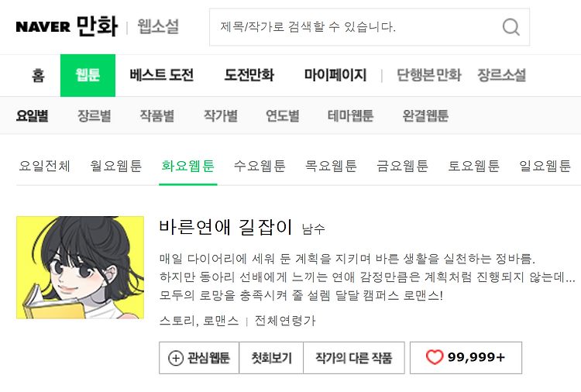The height and width of the screenshot is (392, 581).
Task: Select the 웹툰 main tab
Action: (88, 75)
